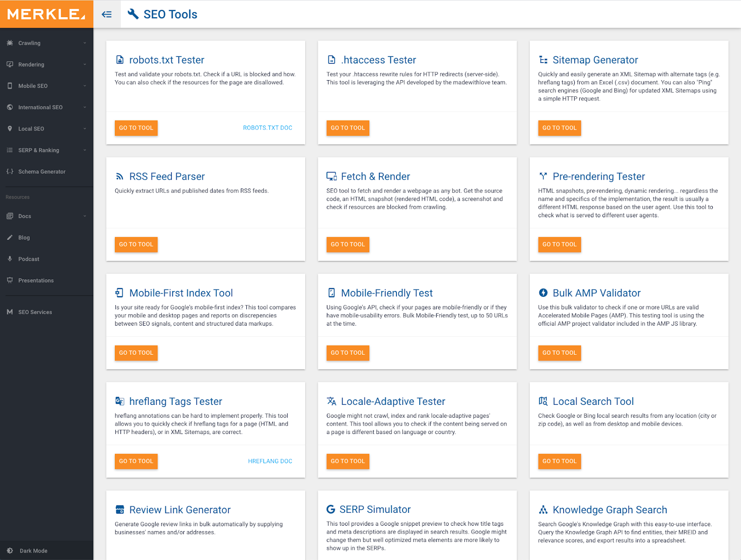
Task: Click the Fetch & Render title
Action: click(375, 176)
